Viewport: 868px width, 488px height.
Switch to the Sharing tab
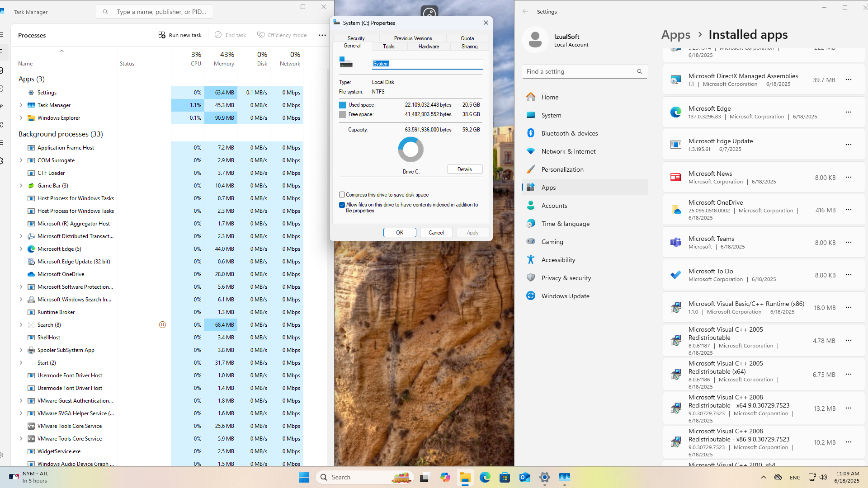(470, 47)
